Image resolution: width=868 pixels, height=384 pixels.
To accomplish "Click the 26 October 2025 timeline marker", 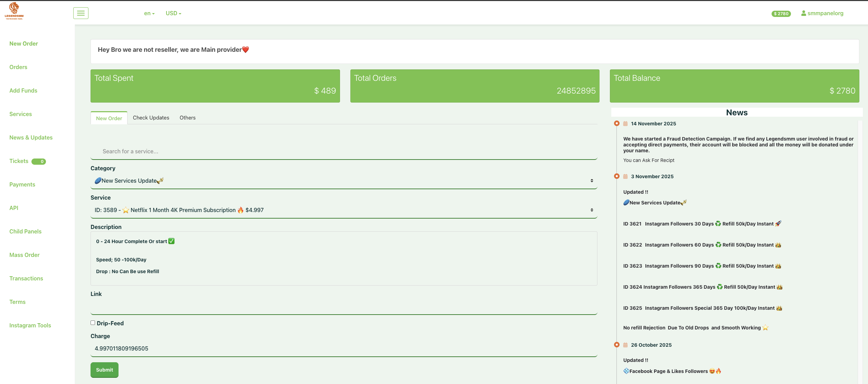I will (617, 345).
